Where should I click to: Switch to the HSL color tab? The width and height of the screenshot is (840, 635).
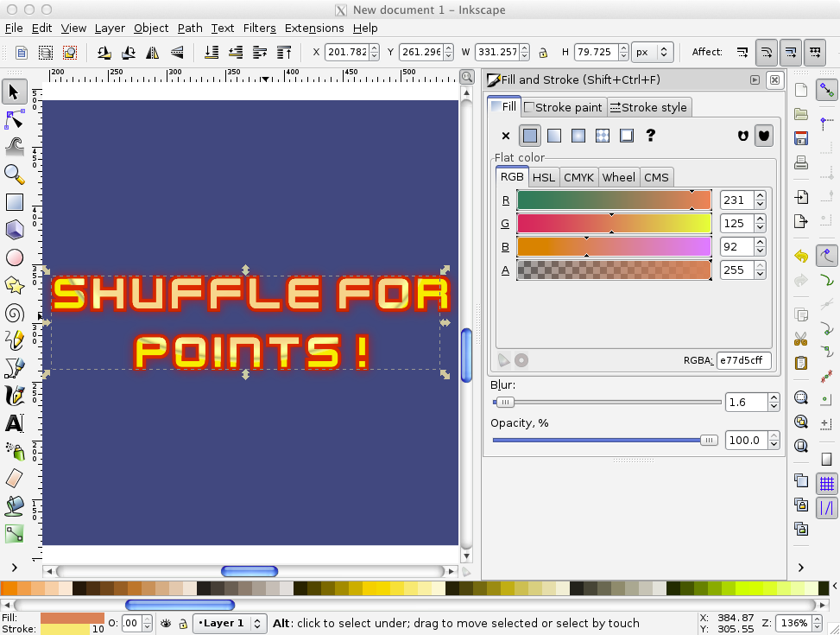pos(543,177)
